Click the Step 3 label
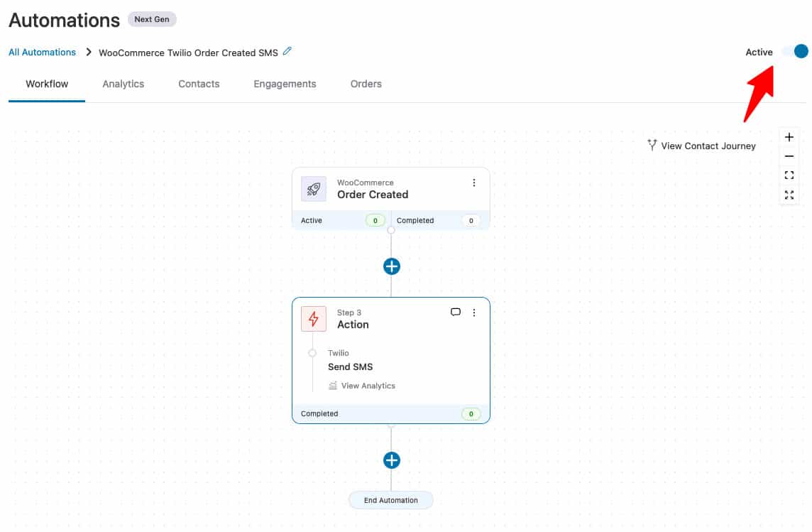This screenshot has width=812, height=532. tap(349, 313)
